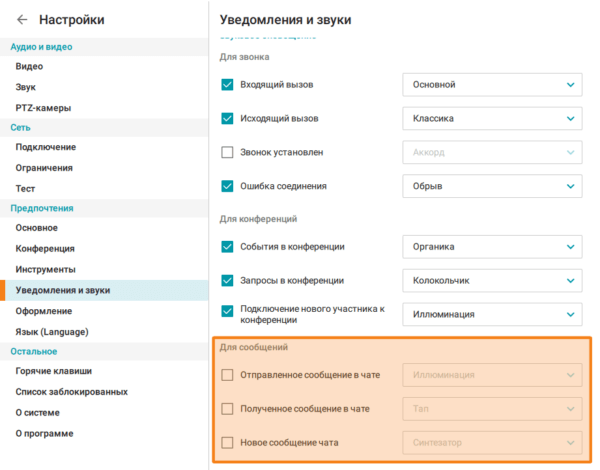Uncheck the Входящий вызов checkbox
The image size is (600, 470).
tap(227, 85)
